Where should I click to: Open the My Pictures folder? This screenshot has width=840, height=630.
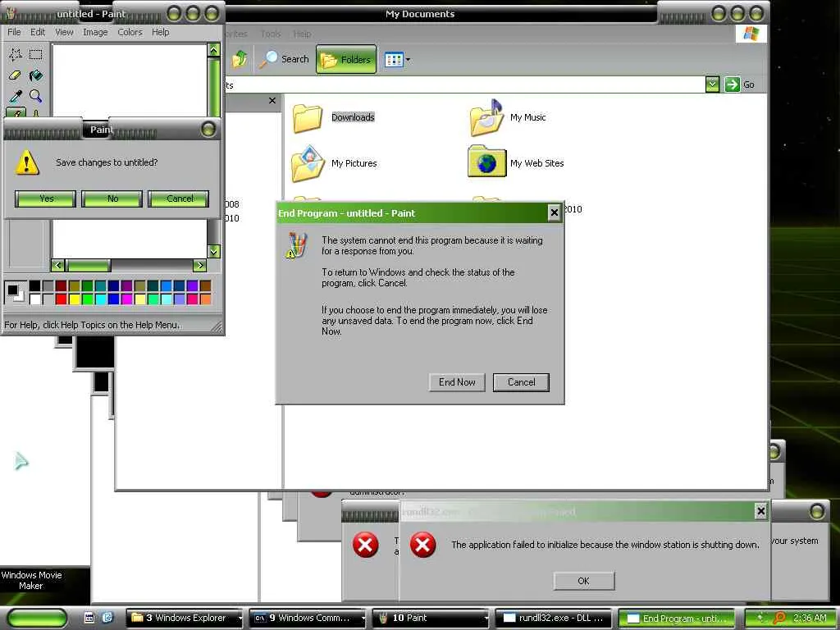click(x=335, y=163)
